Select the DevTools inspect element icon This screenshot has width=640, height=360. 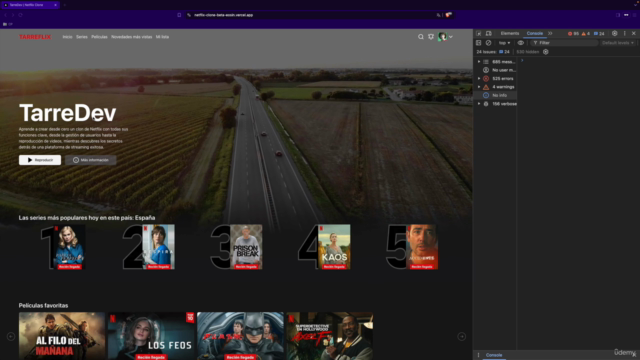coord(479,33)
